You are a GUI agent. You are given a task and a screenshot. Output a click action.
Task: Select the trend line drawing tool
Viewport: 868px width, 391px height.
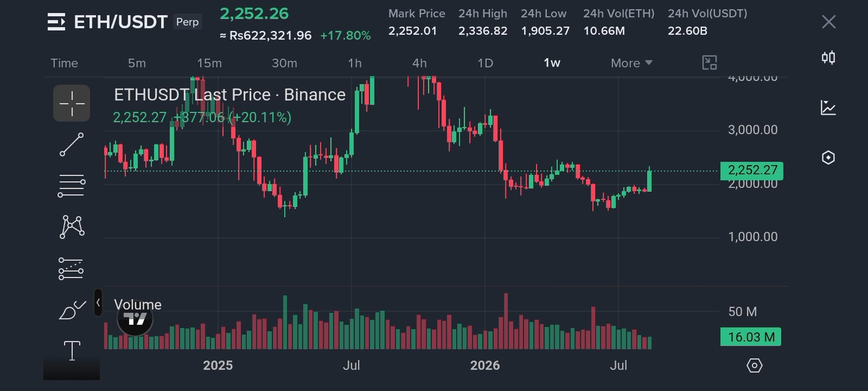tap(72, 144)
